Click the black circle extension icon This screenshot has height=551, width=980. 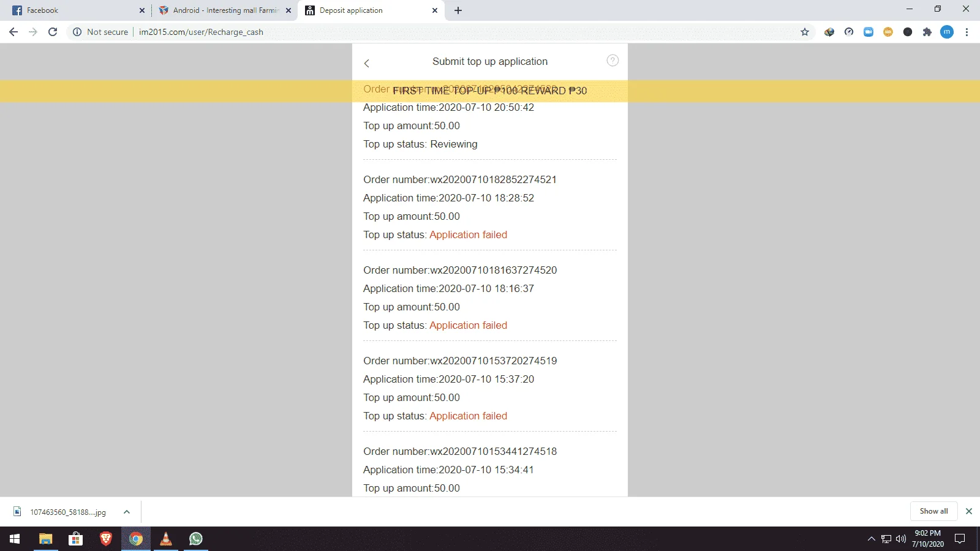coord(908,32)
